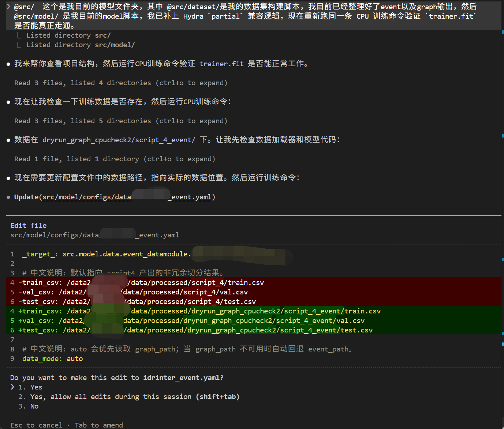Click the prompt chevron at the top
Screen dimensions: 504x429
[9, 7]
